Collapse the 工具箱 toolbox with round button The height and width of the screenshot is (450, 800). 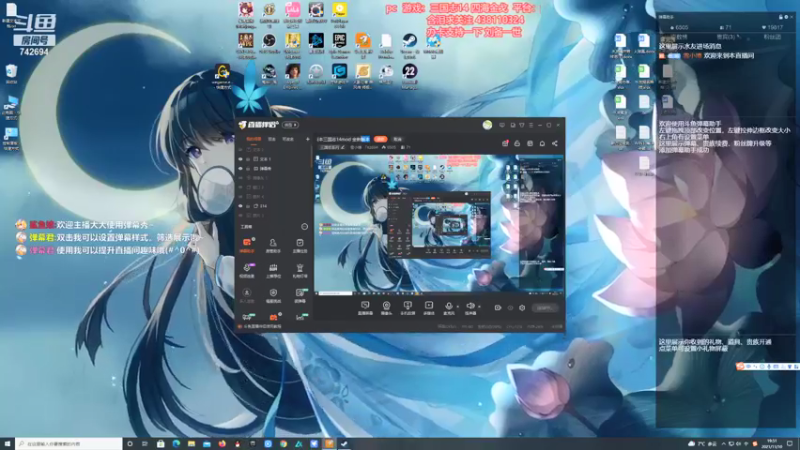pos(305,227)
